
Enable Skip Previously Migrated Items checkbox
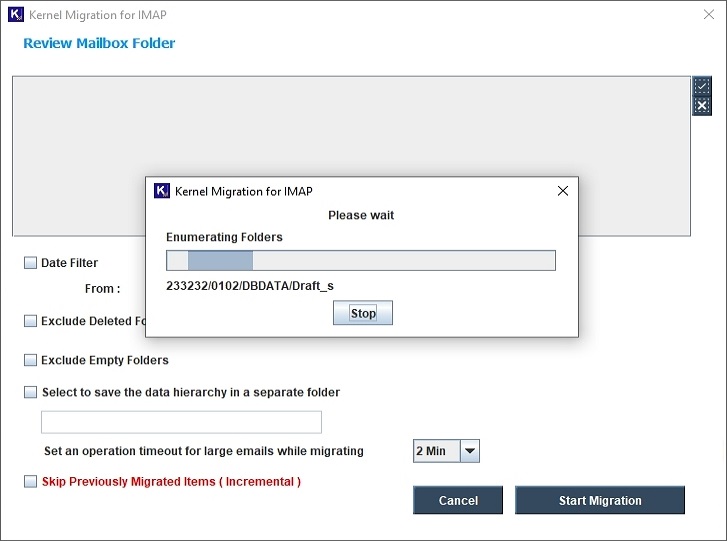click(30, 481)
